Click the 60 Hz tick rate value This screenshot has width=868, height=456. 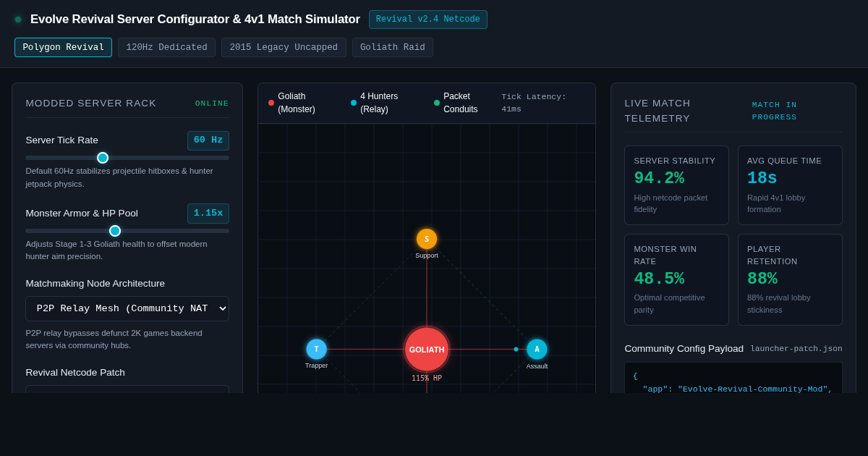pos(208,140)
